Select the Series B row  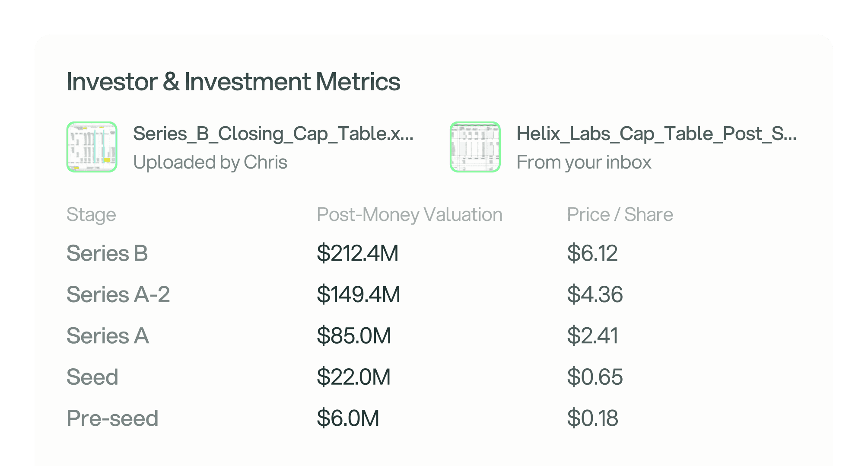coord(107,253)
